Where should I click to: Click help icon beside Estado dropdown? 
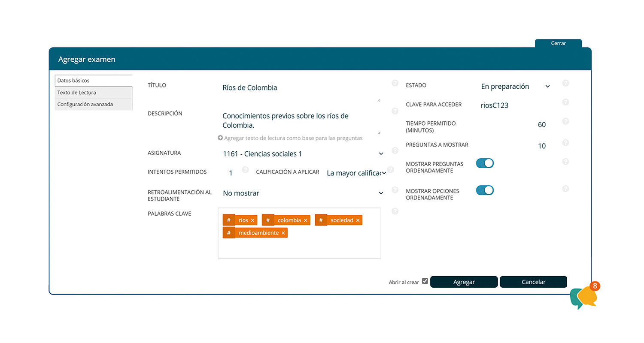coord(565,83)
